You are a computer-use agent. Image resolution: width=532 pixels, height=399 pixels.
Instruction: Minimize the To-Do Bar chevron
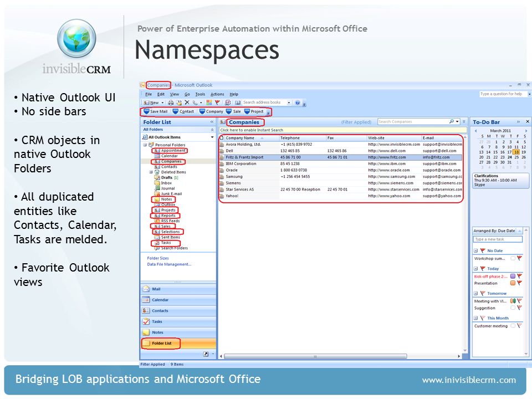pyautogui.click(x=518, y=122)
